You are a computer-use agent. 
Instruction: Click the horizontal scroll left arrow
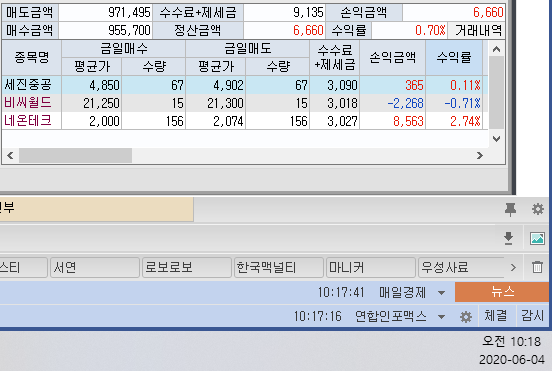(x=10, y=155)
